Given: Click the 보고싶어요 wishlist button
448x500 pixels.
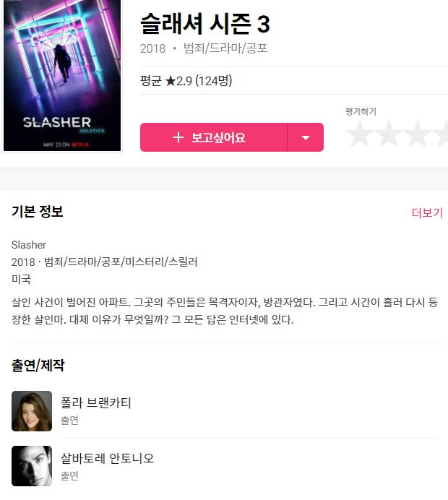Looking at the screenshot, I should [214, 137].
